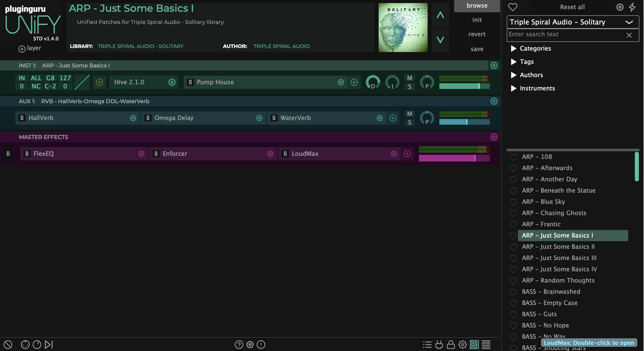The image size is (644, 351).
Task: Click the browse tab
Action: point(477,6)
